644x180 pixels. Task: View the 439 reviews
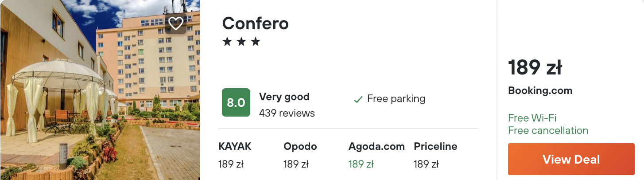287,113
